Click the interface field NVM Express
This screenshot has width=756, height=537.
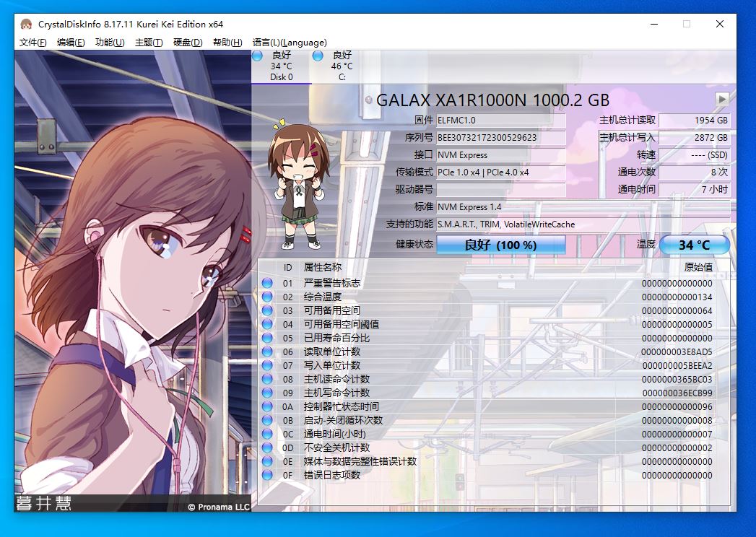pos(501,155)
